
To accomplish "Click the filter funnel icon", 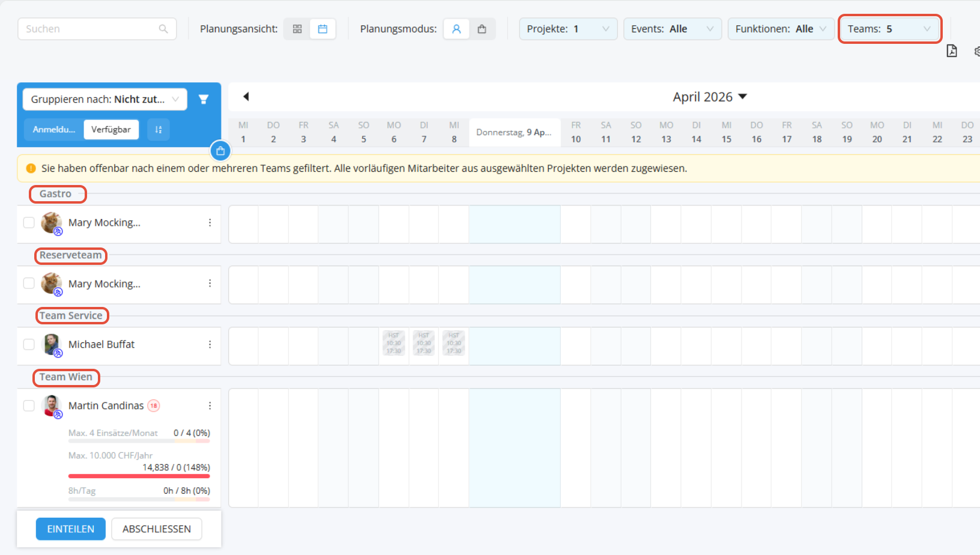I will [204, 99].
